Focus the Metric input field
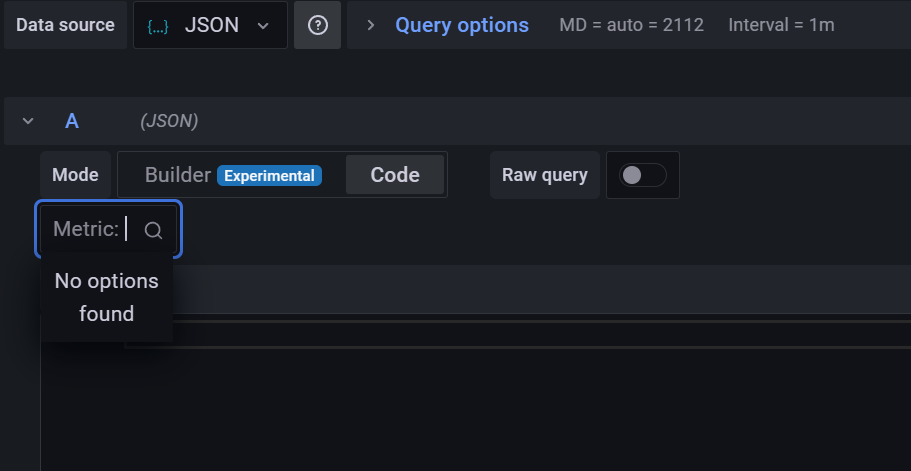Viewport: 911px width, 471px height. 128,230
